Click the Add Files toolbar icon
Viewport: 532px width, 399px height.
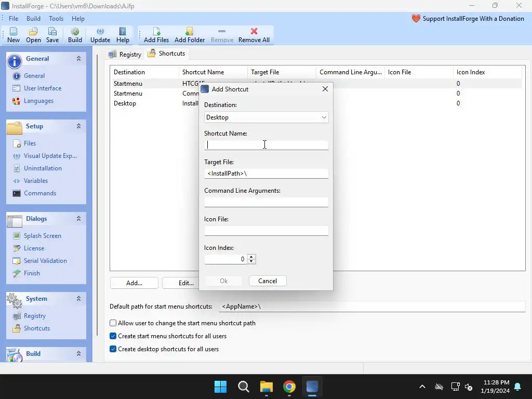[156, 35]
